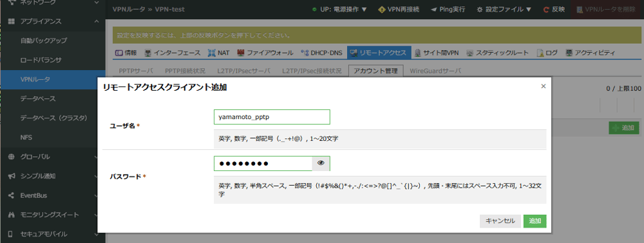Switch to the サイト間VPN tab
The image size is (644, 243).
[x=437, y=53]
